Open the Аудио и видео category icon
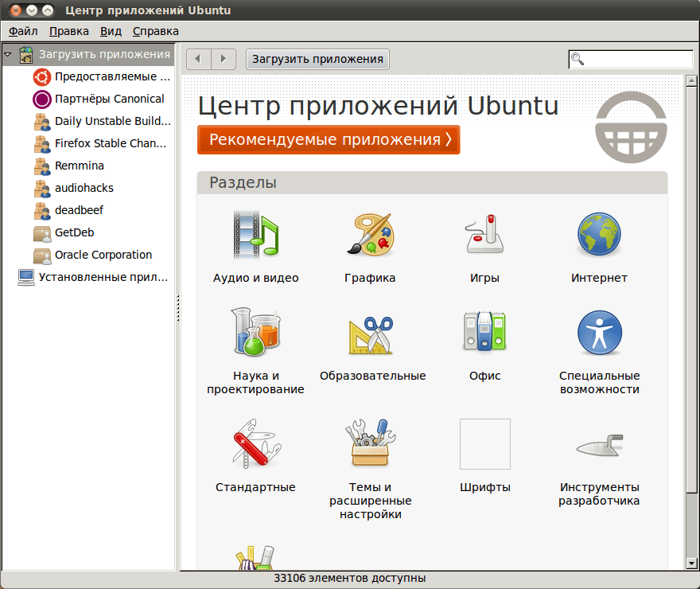This screenshot has height=589, width=700. click(x=256, y=235)
